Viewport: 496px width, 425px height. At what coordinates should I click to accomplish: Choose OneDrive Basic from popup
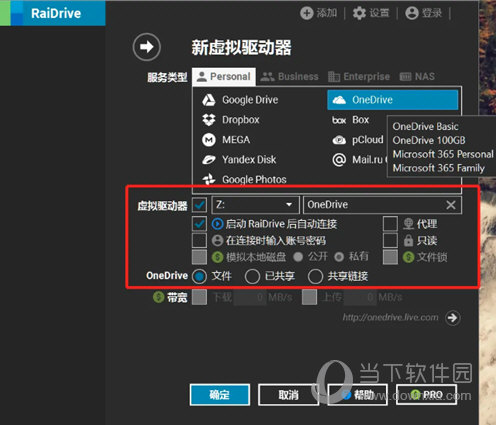click(425, 126)
